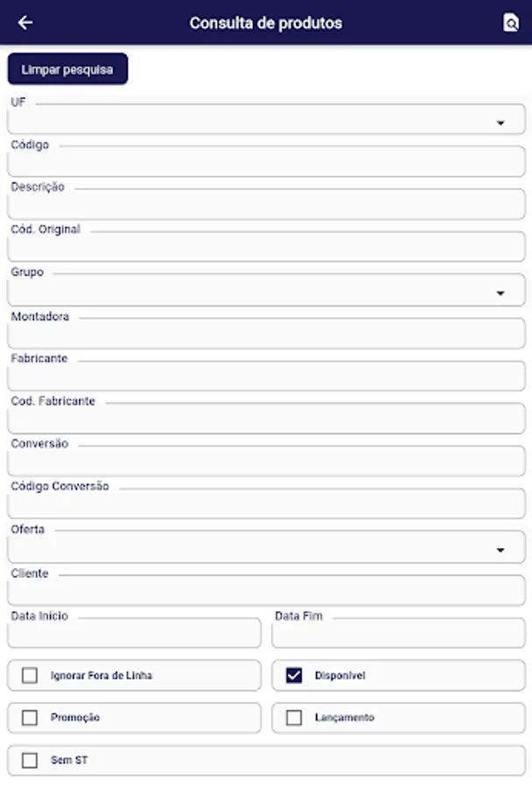Select the Data Fim date field
532x788 pixels.
coord(399,634)
